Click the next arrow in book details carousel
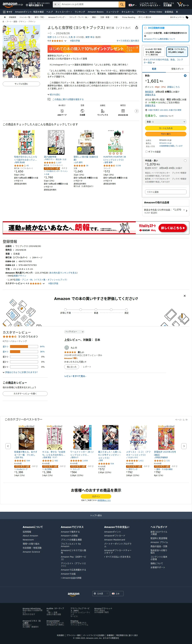192x644 pixels. 137,111
